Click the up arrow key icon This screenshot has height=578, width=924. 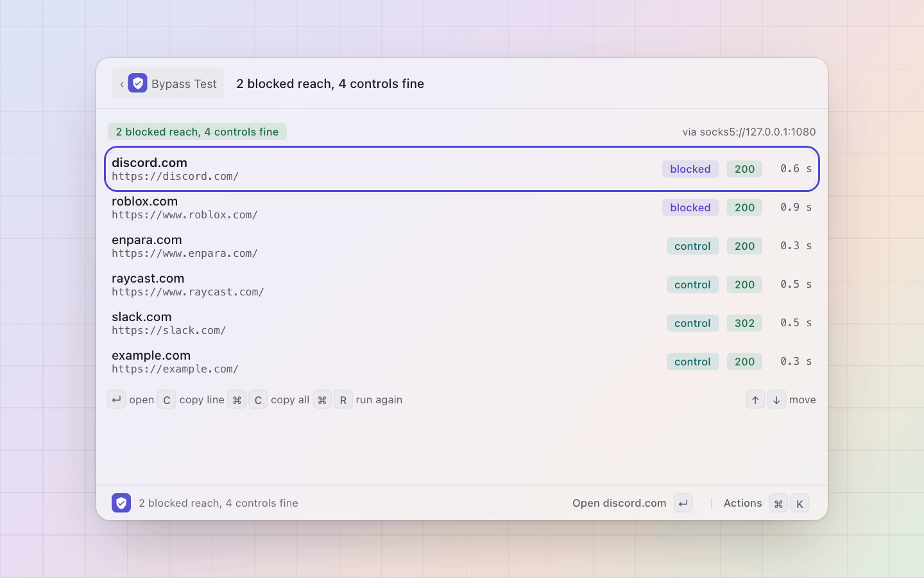755,399
